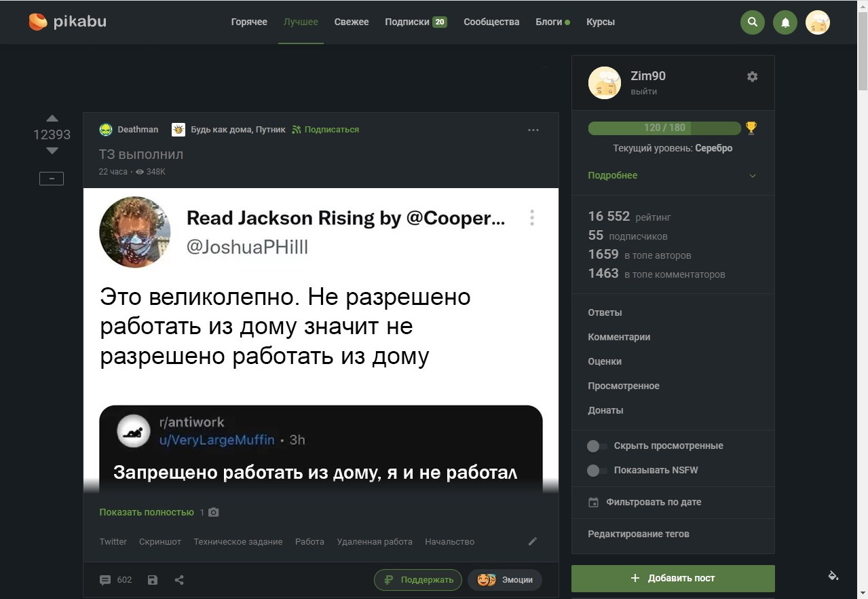
Task: Open the search magnifier in header
Action: (752, 22)
